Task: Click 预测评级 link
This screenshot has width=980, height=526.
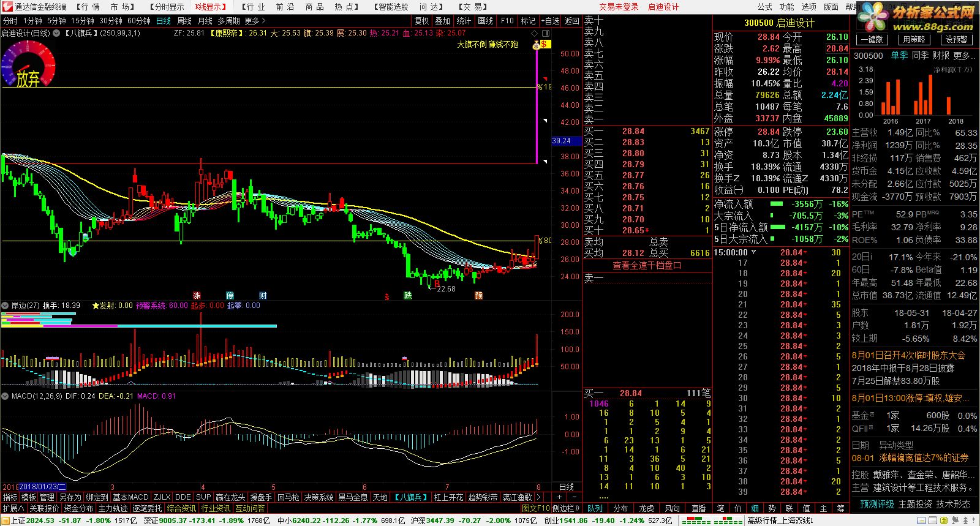Action: click(877, 504)
